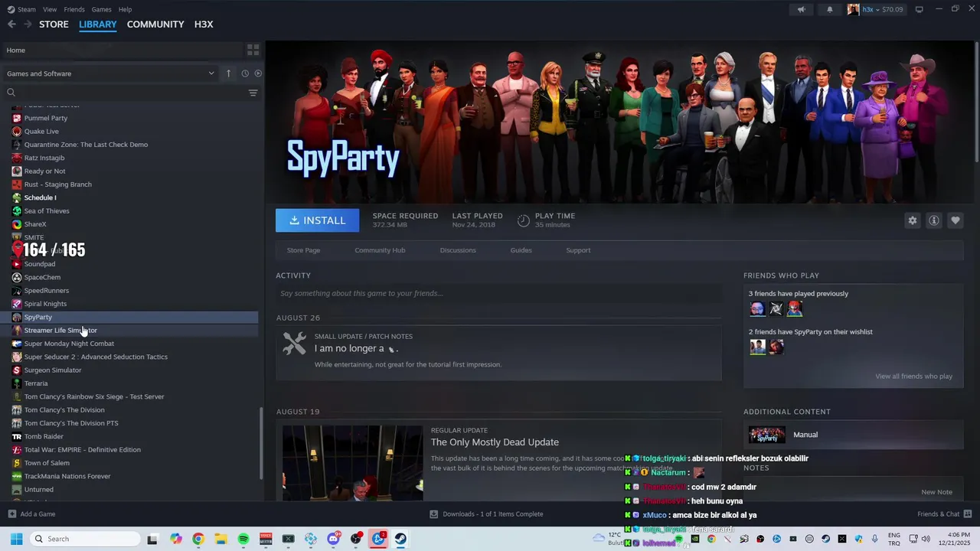Image resolution: width=980 pixels, height=551 pixels.
Task: Toggle microphone in system tray
Action: (x=874, y=539)
